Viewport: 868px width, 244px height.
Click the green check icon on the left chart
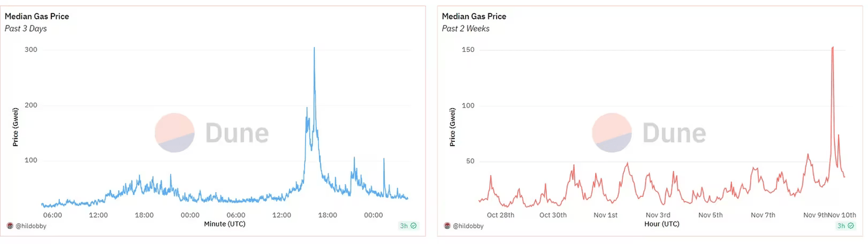414,226
